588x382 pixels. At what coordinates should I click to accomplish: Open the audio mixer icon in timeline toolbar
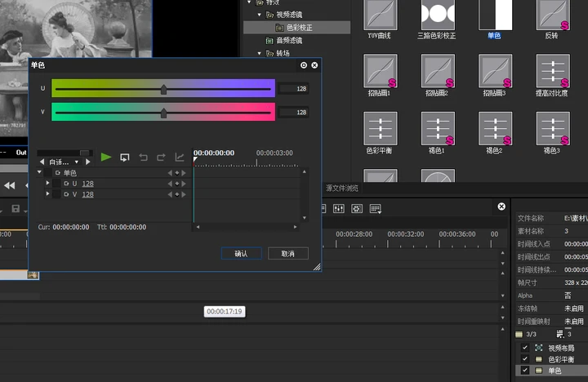coord(339,209)
